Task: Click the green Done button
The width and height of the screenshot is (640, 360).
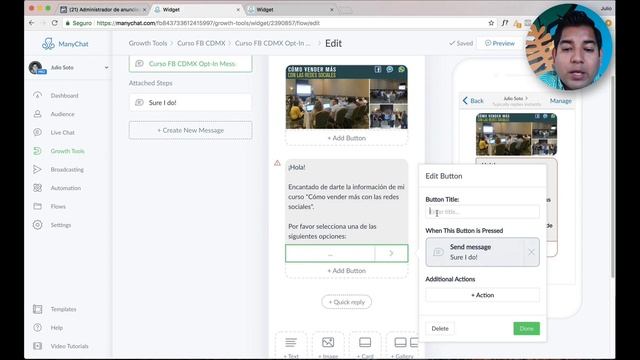Action: click(x=527, y=329)
